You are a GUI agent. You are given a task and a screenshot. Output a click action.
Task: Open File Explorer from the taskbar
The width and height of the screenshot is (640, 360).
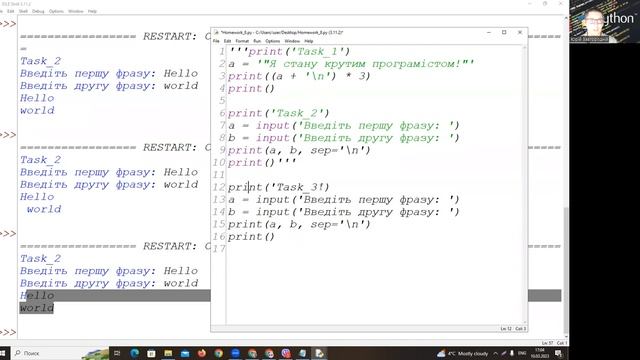[168, 353]
